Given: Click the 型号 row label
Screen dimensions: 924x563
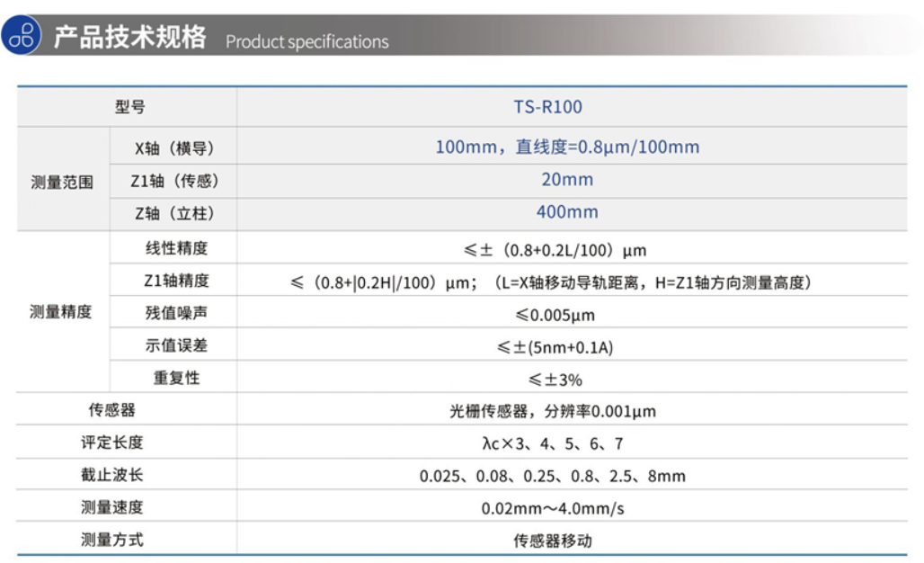Looking at the screenshot, I should pos(129,107).
